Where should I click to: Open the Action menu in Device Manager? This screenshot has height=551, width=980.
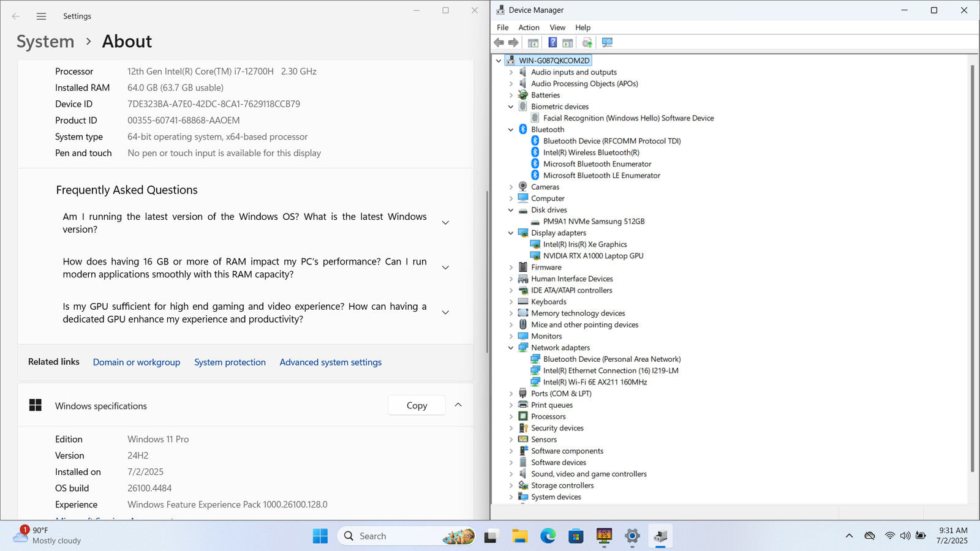click(x=529, y=28)
